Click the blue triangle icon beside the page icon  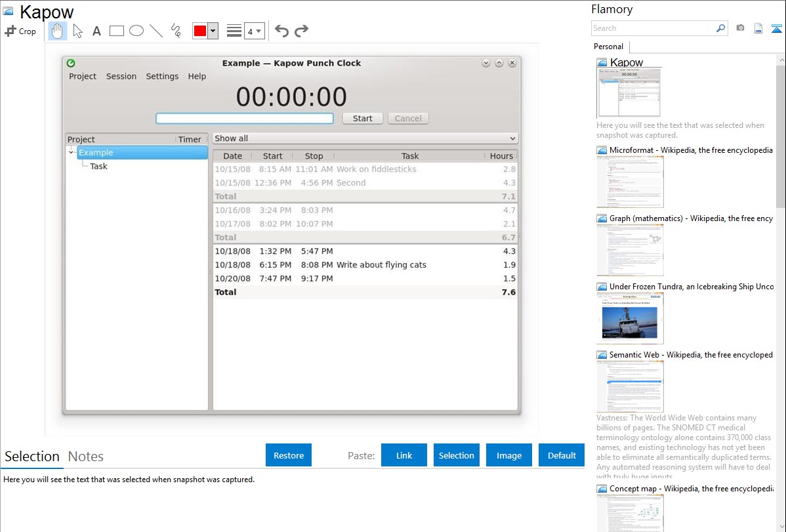coord(776,28)
